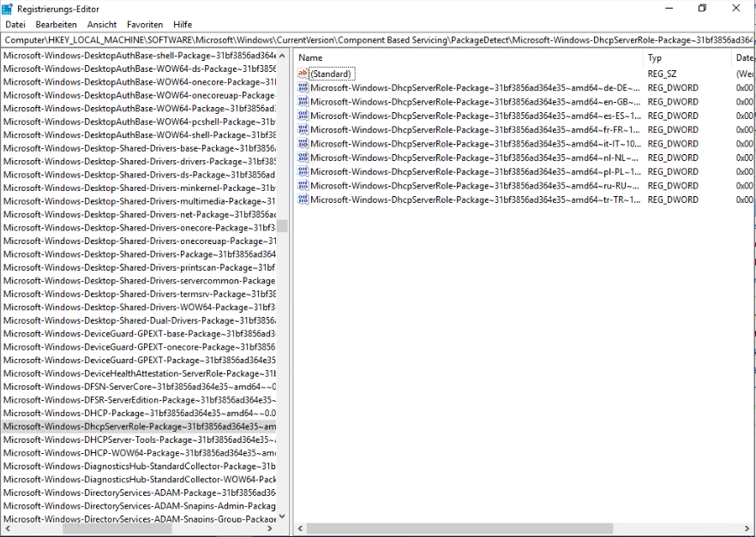Select the DHCPServer-Tools-Package tree key
Viewport: 756px width, 537px height.
[139, 439]
